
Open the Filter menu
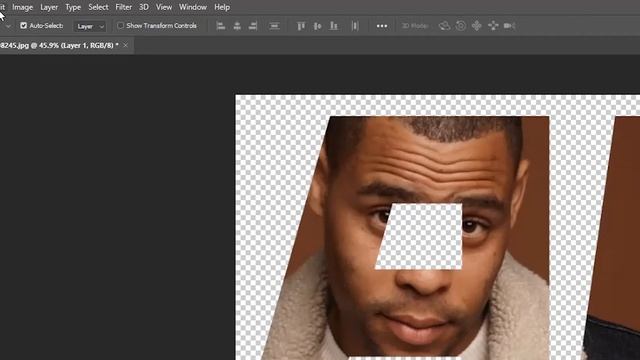(124, 7)
